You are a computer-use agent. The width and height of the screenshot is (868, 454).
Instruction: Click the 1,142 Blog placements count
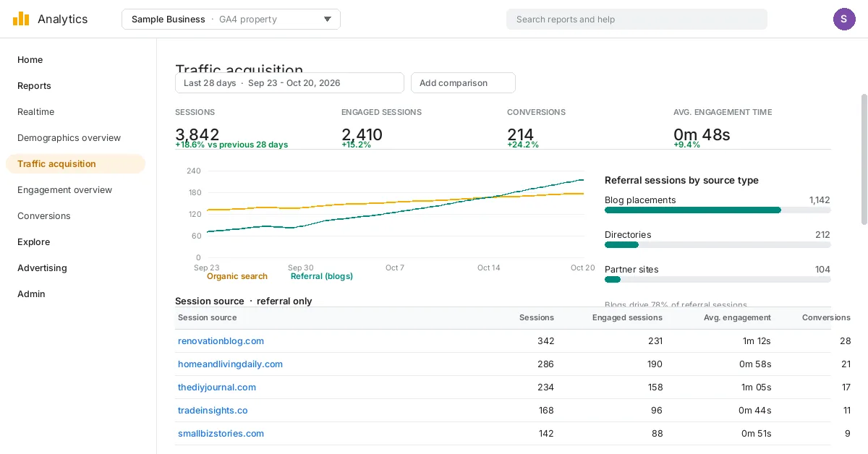[x=820, y=200]
